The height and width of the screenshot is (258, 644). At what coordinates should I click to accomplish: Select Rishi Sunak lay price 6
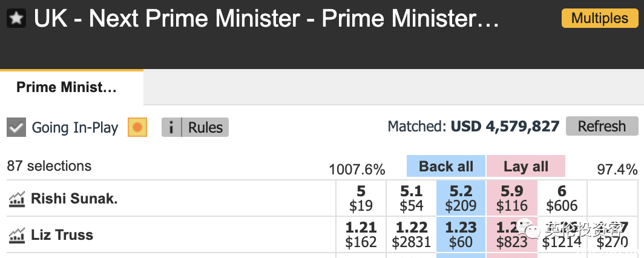point(562,198)
